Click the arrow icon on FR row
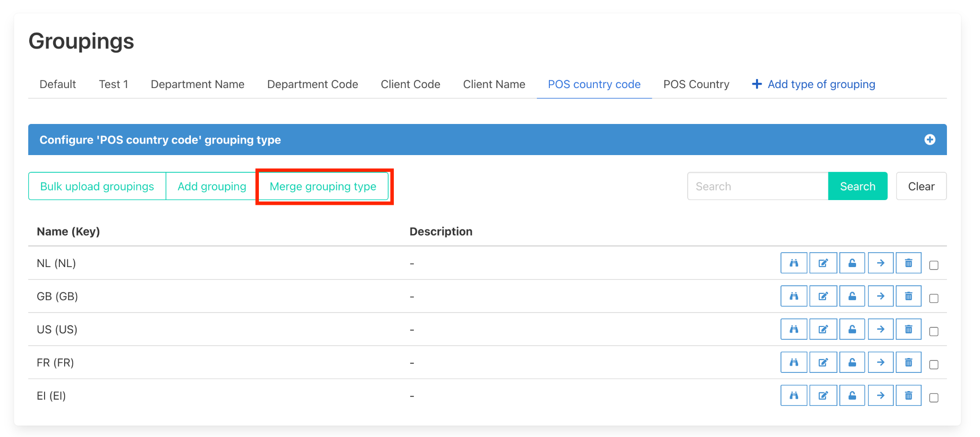The height and width of the screenshot is (437, 980). 880,362
